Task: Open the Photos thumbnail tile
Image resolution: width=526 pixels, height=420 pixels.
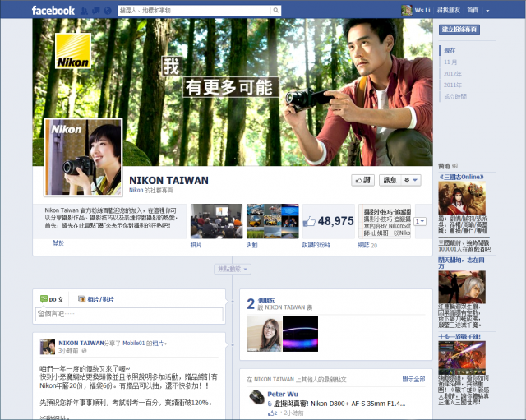Action: pos(216,221)
